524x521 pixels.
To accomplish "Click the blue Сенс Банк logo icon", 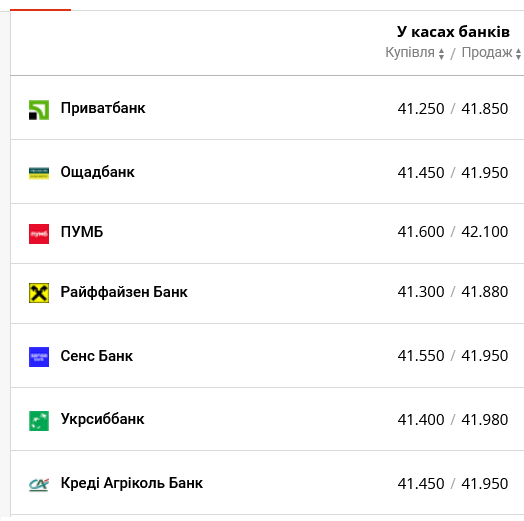I will (x=39, y=357).
